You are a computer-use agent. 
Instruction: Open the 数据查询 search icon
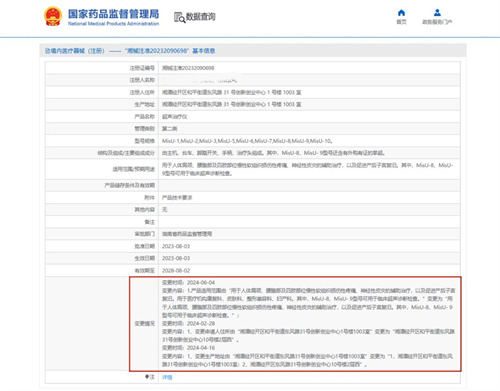tap(179, 17)
